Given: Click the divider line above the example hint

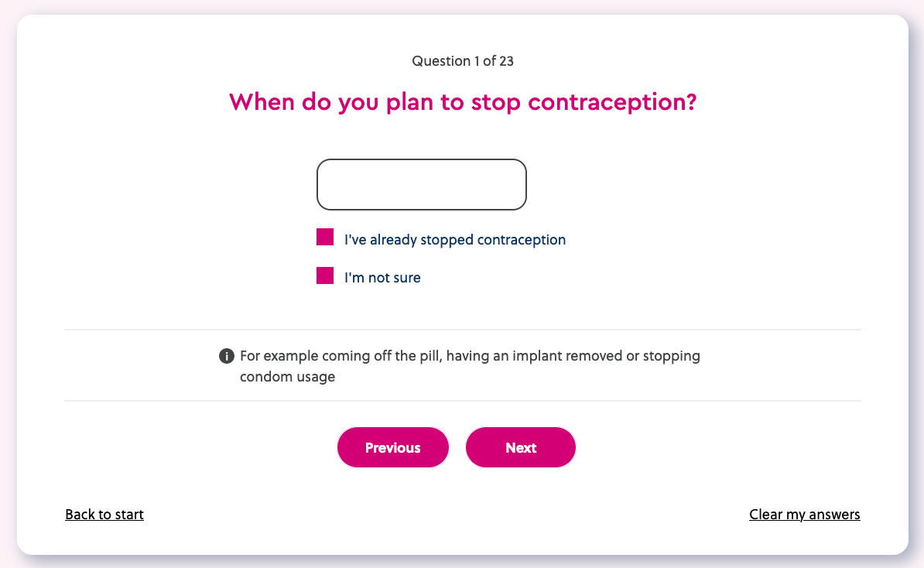Looking at the screenshot, I should [x=463, y=330].
